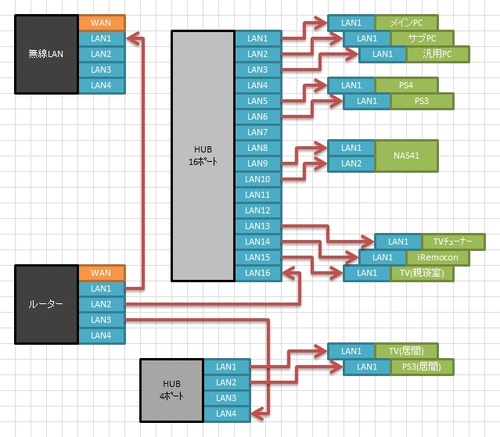Click the PS4 device label

pos(406,85)
